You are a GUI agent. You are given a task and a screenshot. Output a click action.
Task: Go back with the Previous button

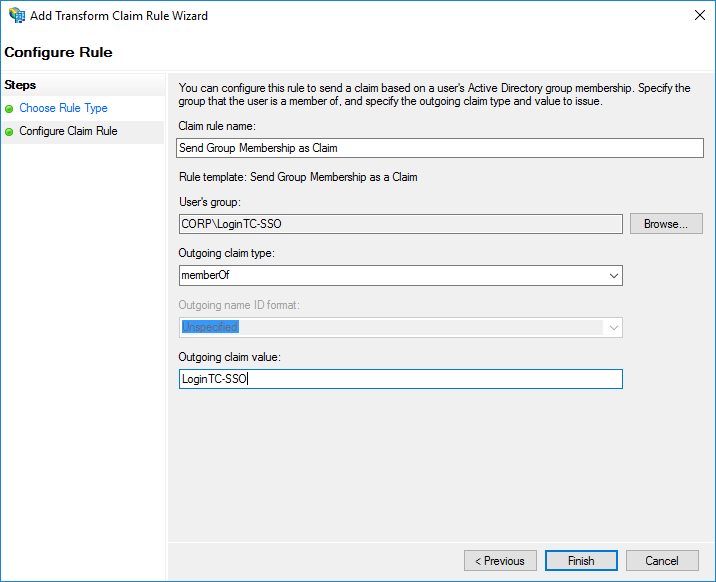500,561
